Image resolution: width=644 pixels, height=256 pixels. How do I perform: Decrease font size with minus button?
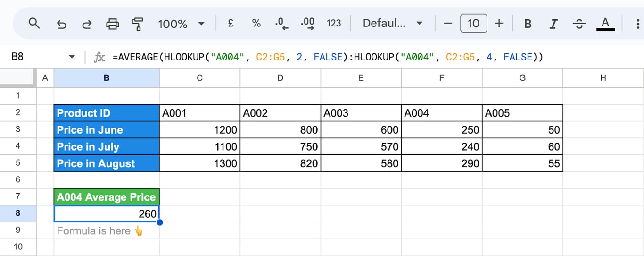tap(448, 23)
